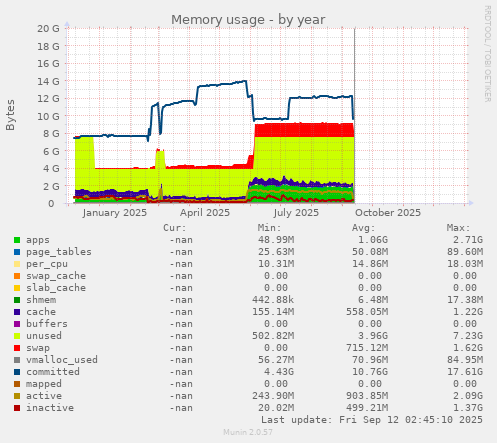Viewport: 497px width, 443px height.
Task: Click vmalloc_used max value 84.95M
Action: tap(465, 360)
